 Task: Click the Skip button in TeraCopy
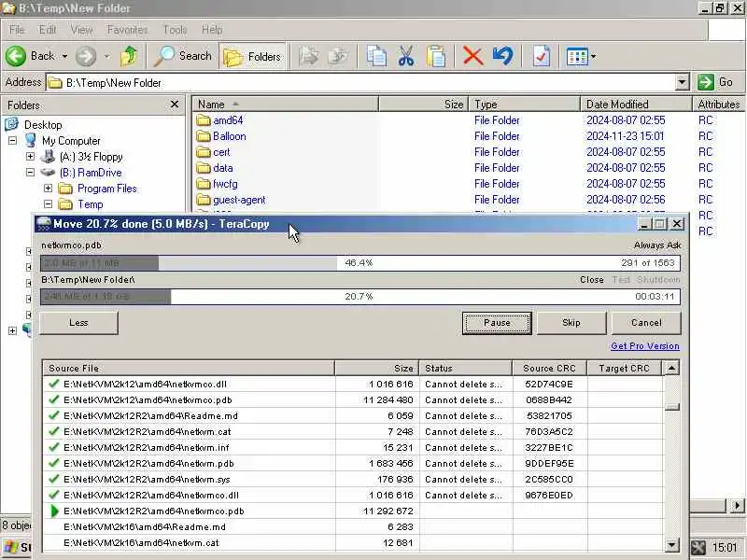(571, 323)
